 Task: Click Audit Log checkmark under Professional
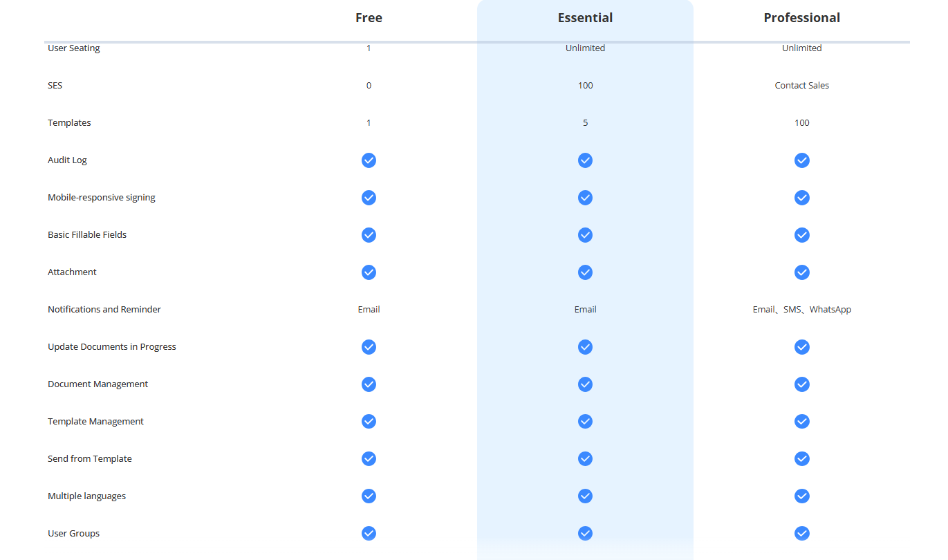(801, 160)
